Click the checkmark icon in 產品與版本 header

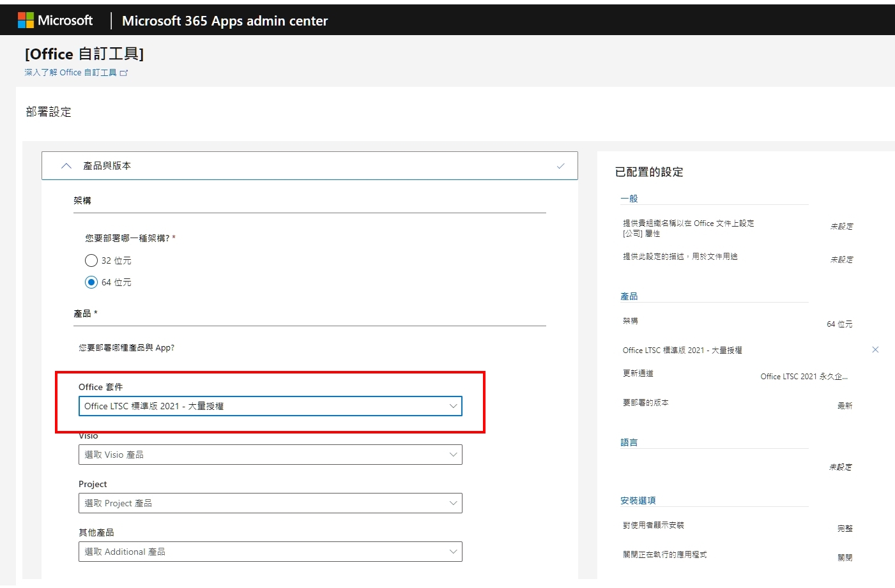click(560, 166)
